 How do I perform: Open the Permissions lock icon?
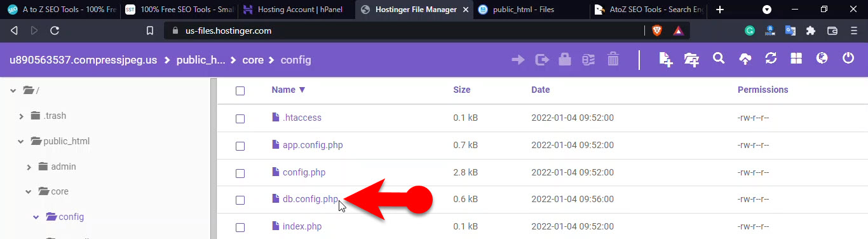(564, 60)
